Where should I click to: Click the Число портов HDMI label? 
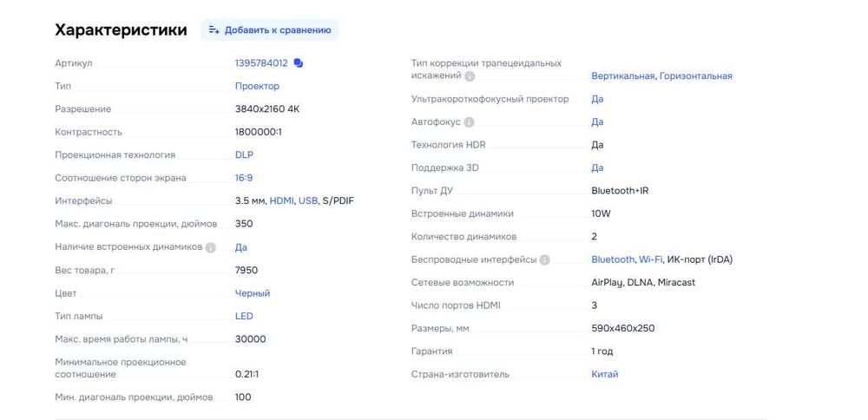click(x=456, y=305)
